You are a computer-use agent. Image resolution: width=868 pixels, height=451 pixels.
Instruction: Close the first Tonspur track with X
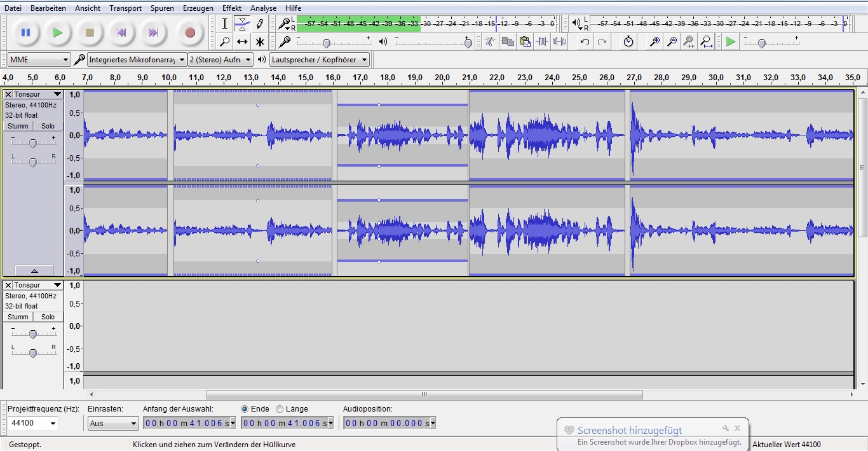8,94
